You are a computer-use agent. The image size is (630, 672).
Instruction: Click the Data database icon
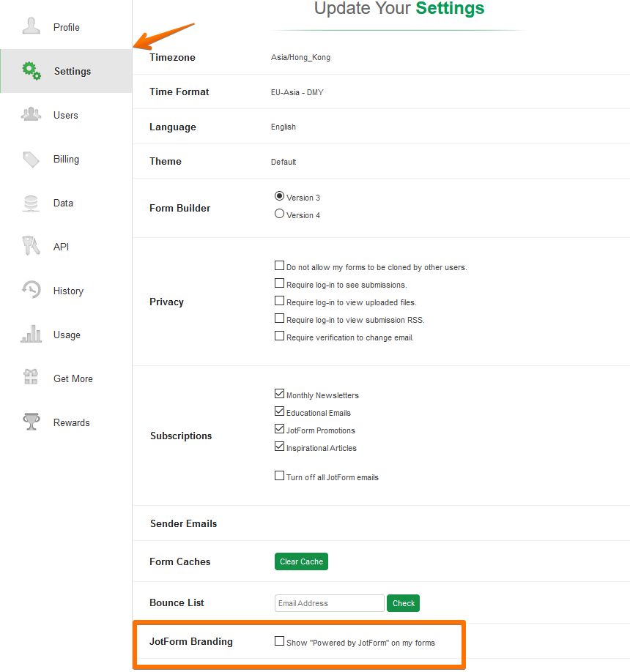coord(31,202)
